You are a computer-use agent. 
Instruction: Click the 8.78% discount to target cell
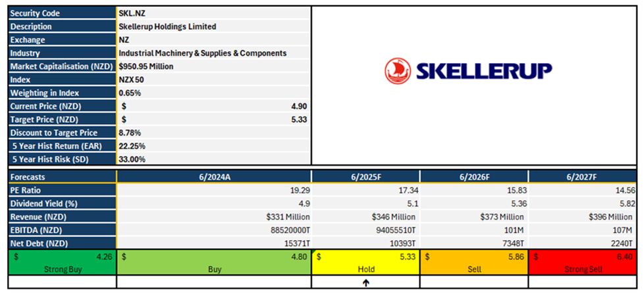click(x=213, y=133)
